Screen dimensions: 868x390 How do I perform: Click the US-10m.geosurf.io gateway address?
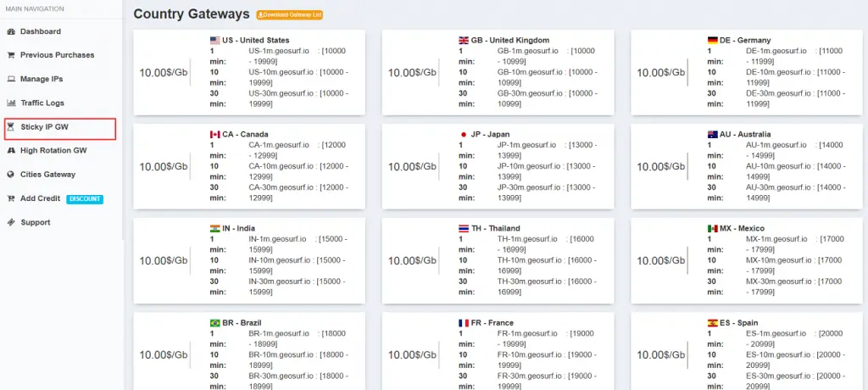point(281,72)
